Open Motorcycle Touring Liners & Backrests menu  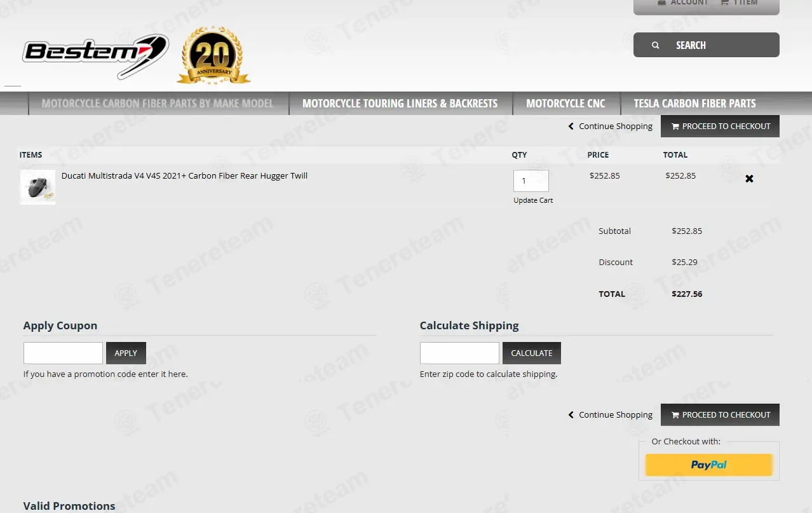pos(400,104)
